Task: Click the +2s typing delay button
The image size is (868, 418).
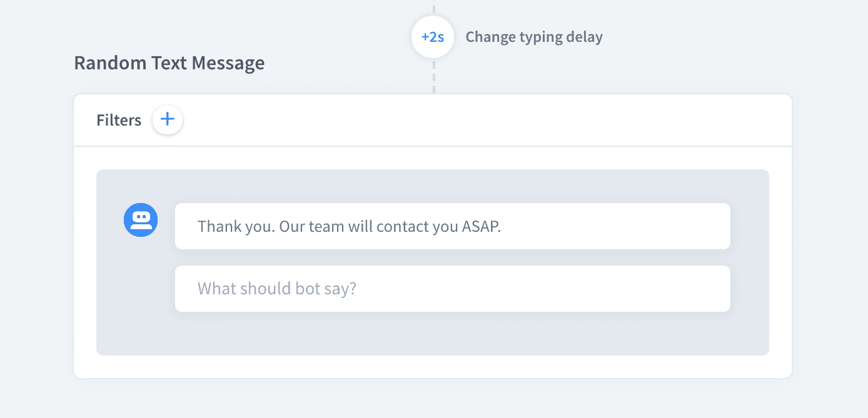Action: [x=433, y=37]
